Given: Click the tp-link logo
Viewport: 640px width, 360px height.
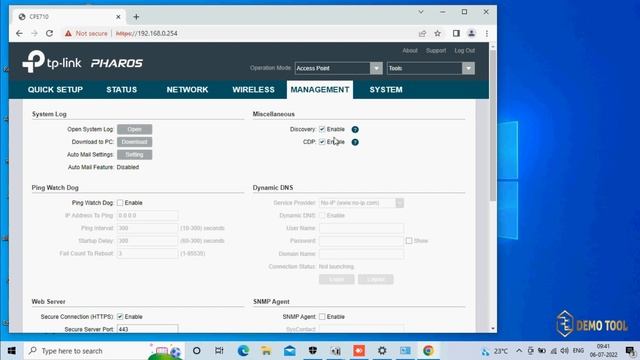Looking at the screenshot, I should (x=51, y=62).
